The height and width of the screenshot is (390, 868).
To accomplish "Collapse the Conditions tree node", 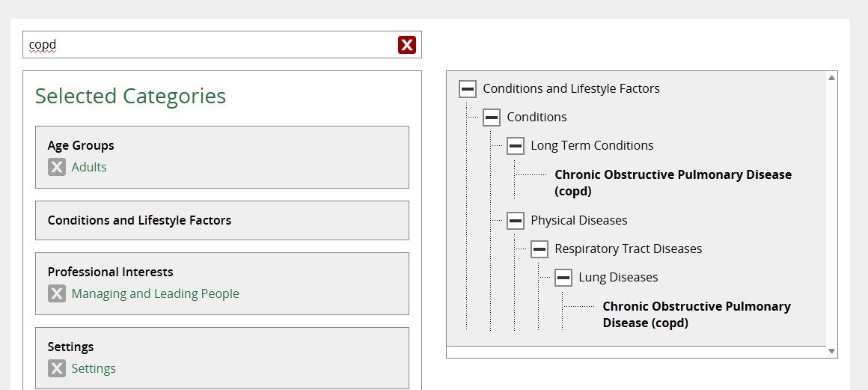I will click(x=492, y=118).
